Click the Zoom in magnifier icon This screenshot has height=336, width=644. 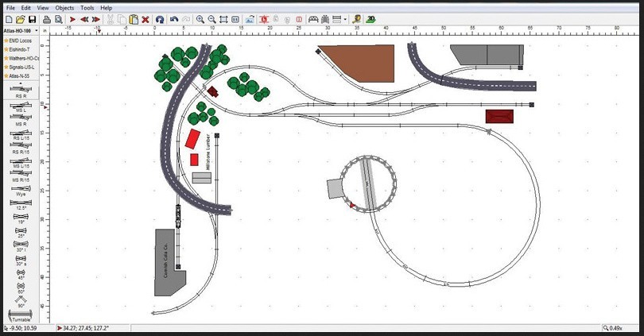click(x=200, y=18)
